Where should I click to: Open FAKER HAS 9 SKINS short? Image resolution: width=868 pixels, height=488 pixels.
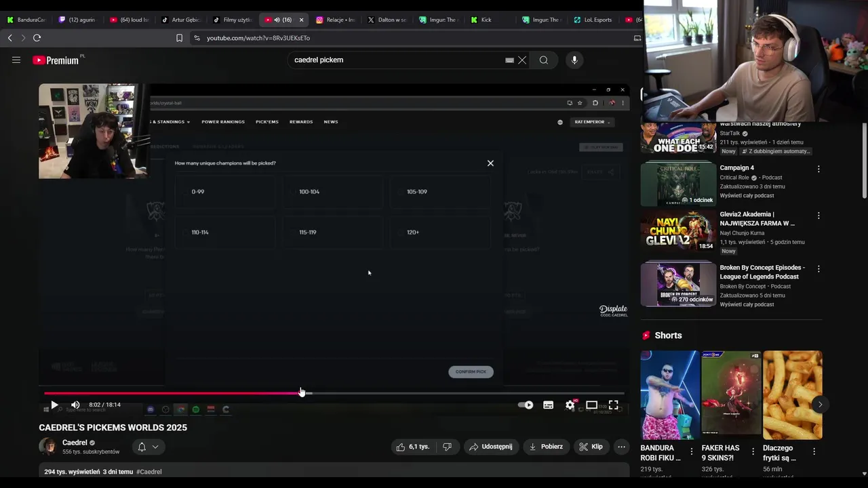click(731, 395)
